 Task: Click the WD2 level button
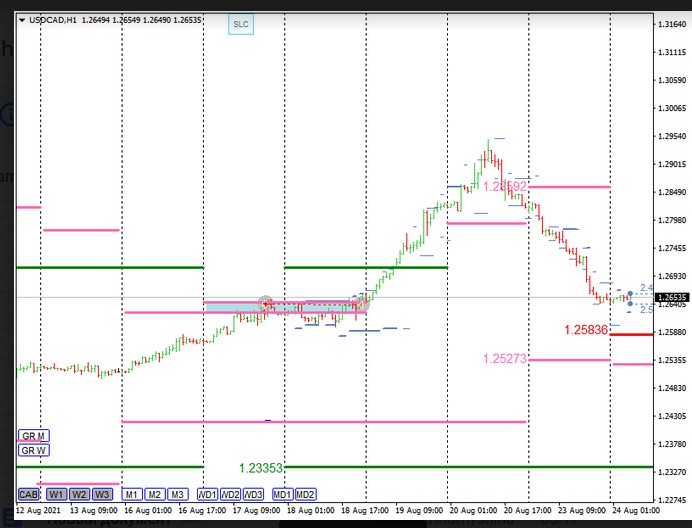coord(230,494)
